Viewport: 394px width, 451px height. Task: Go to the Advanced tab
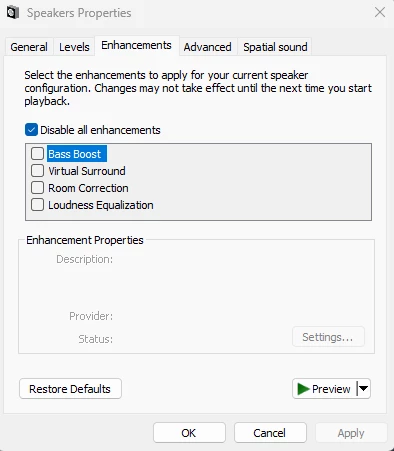pyautogui.click(x=208, y=47)
